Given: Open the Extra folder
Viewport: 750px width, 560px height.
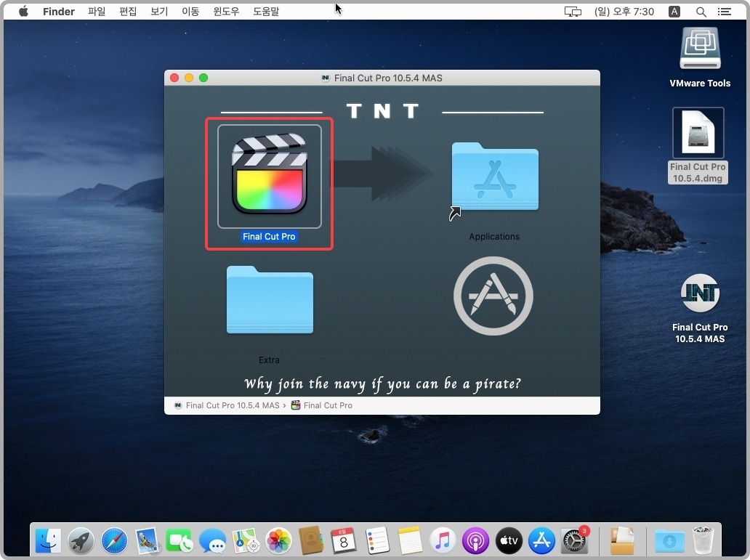Looking at the screenshot, I should (270, 299).
